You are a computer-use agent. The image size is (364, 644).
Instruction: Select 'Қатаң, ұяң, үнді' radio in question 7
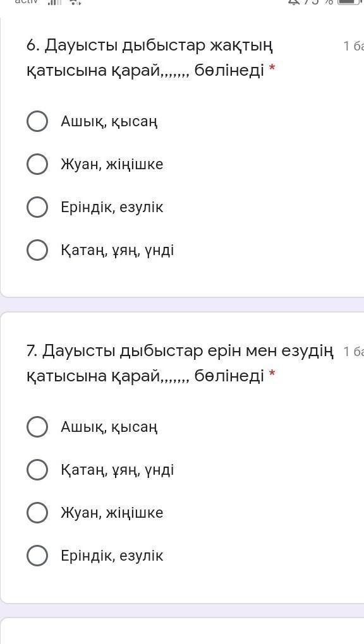37,470
